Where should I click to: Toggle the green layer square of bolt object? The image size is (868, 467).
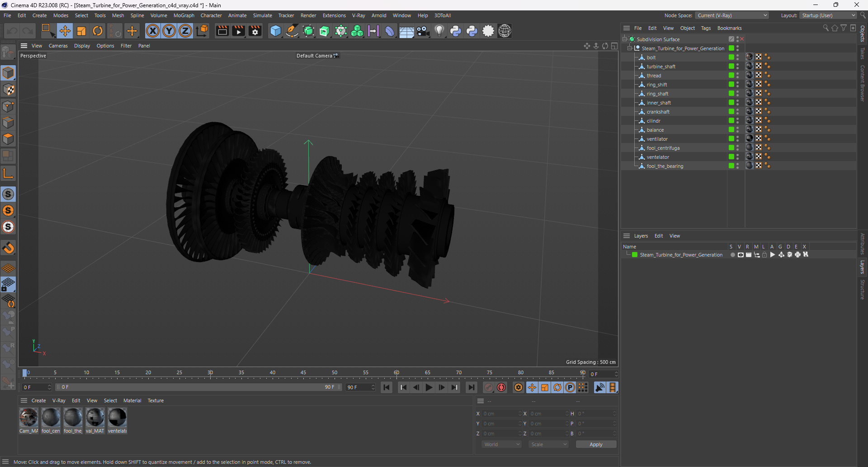(731, 57)
